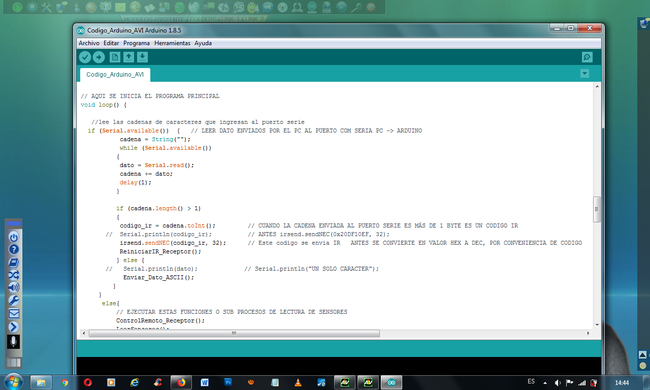Open the Ayuda menu
This screenshot has height=390, width=650.
(203, 43)
